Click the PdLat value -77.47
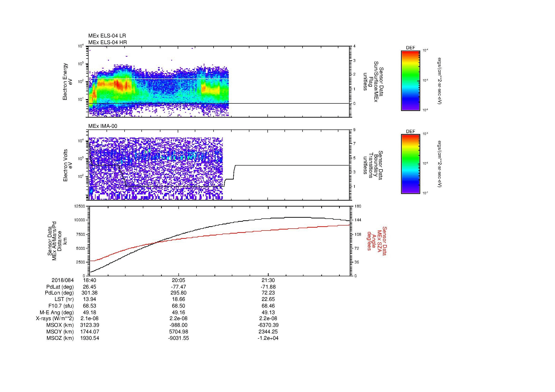555x392 pixels. (178, 287)
